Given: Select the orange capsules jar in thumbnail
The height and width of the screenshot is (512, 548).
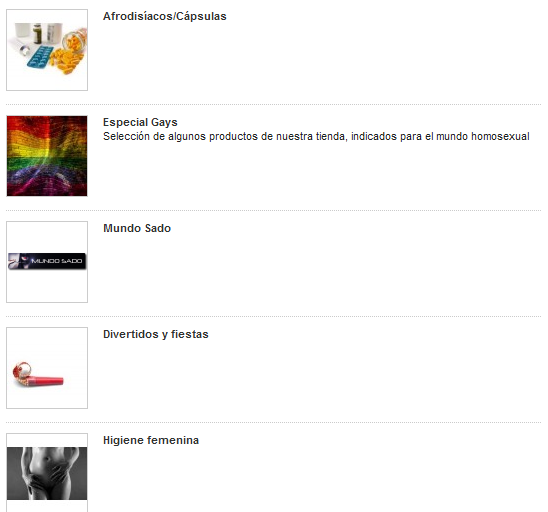Looking at the screenshot, I should 74,40.
